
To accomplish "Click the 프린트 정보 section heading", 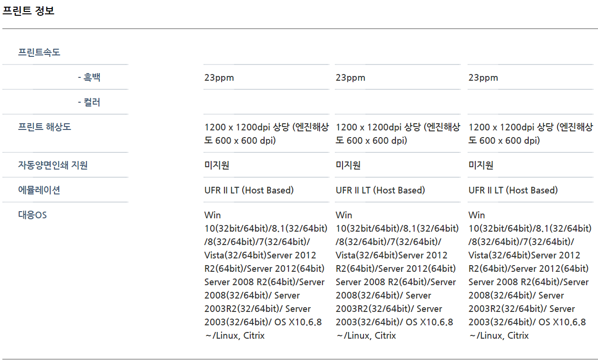I will tap(29, 11).
